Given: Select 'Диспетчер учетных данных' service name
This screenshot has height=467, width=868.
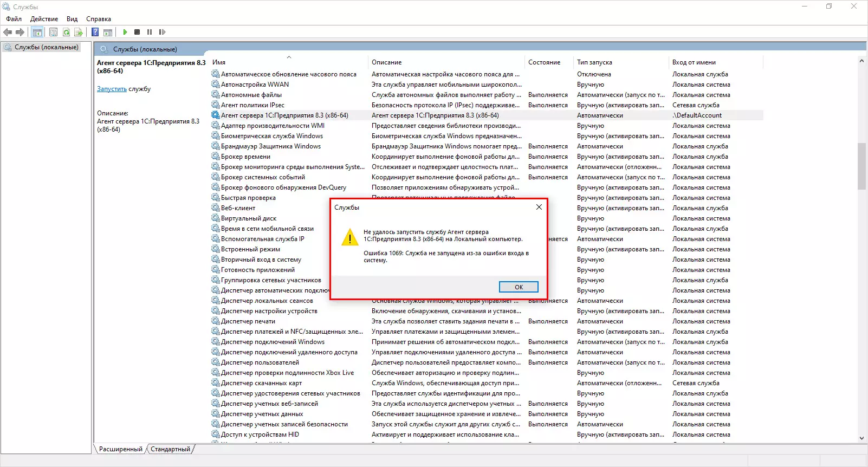Looking at the screenshot, I should pos(262,414).
